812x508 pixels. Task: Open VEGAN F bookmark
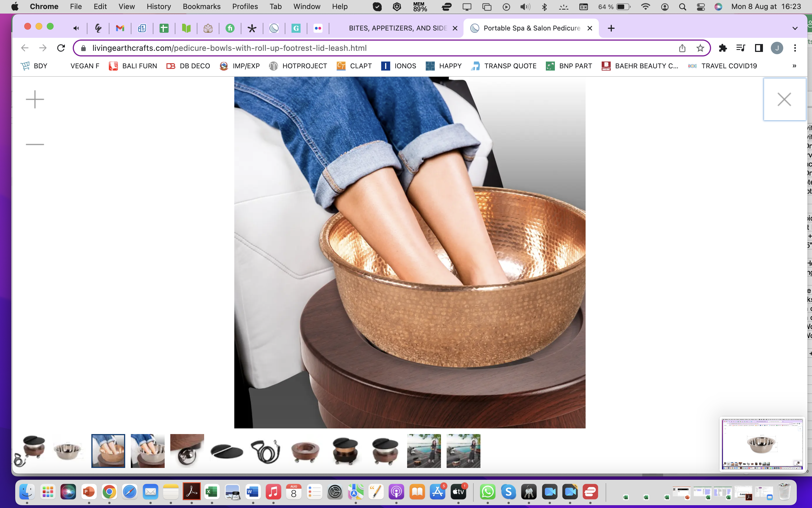[x=85, y=66]
